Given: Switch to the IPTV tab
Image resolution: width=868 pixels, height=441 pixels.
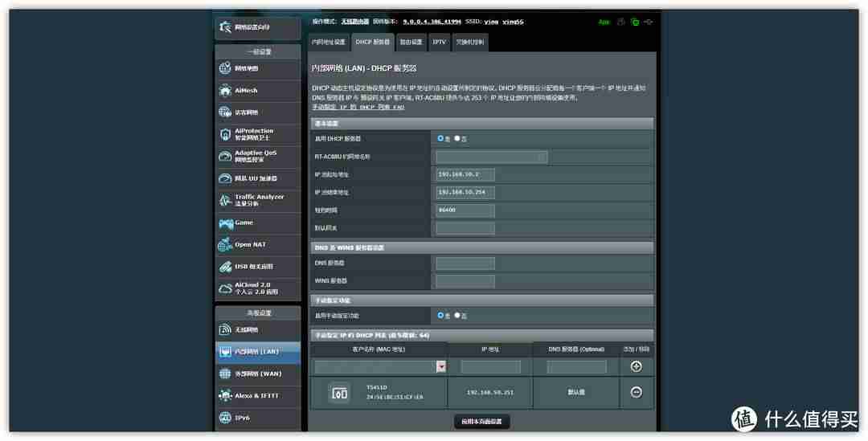Looking at the screenshot, I should pos(439,42).
